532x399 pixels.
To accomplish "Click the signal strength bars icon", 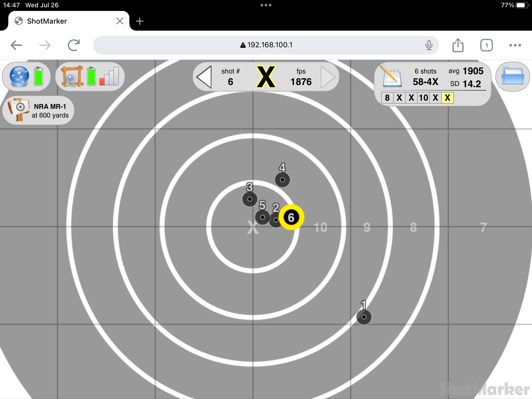I will click(109, 76).
